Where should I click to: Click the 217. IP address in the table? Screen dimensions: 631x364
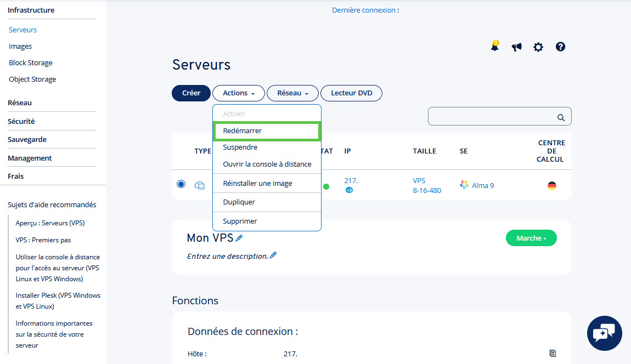pyautogui.click(x=351, y=180)
